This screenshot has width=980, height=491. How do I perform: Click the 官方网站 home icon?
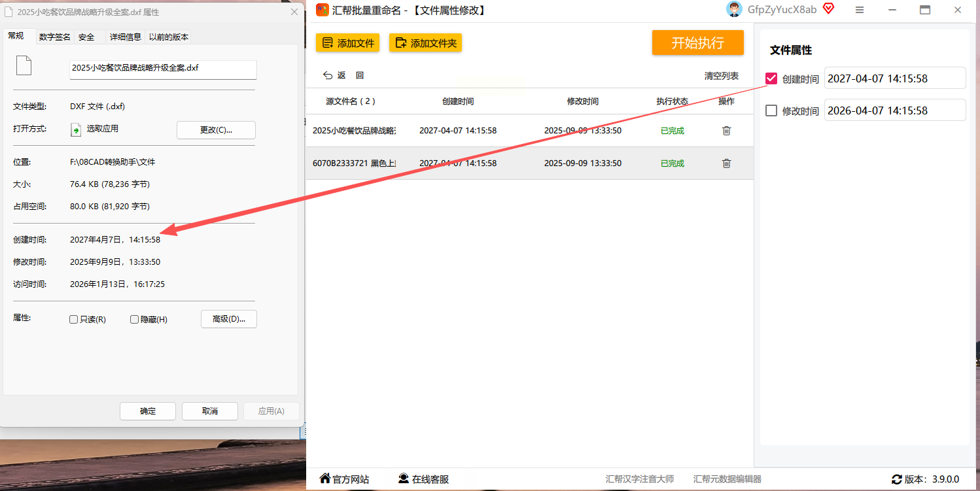324,479
